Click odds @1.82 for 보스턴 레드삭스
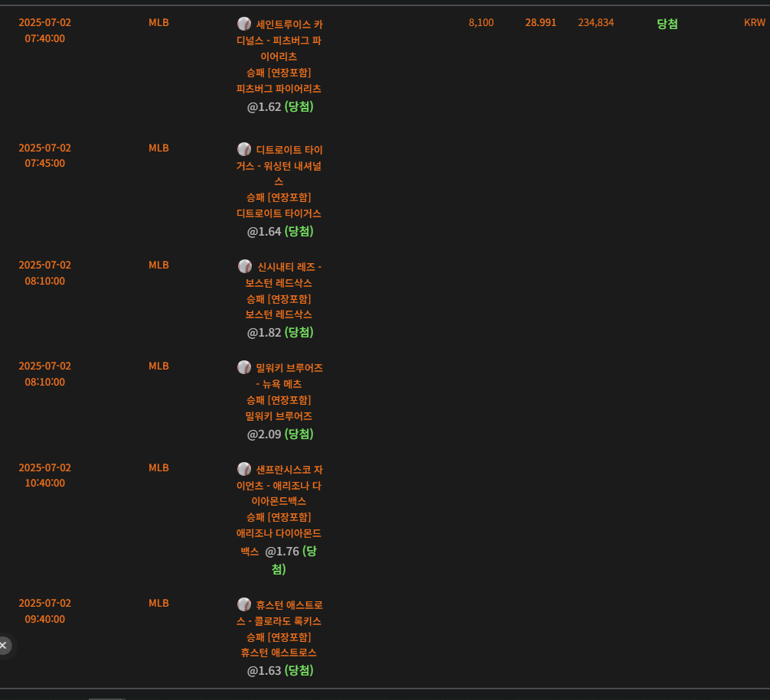This screenshot has height=700, width=770. pos(264,333)
